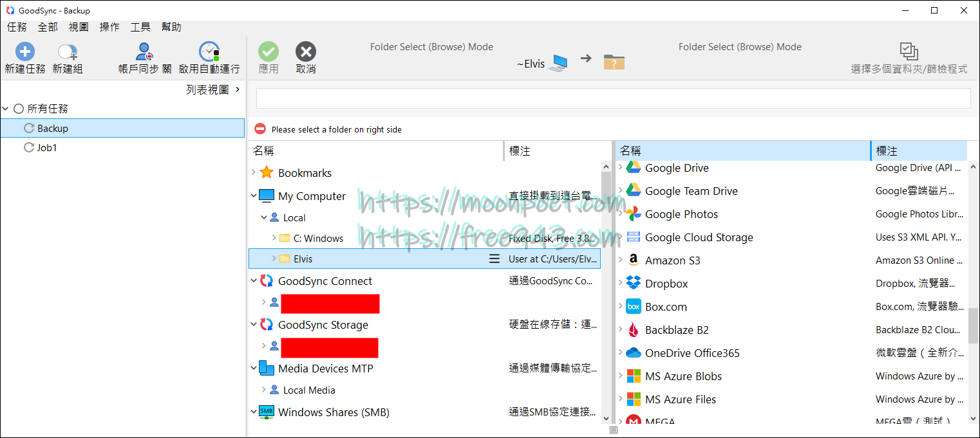
Task: Create a new task with 新建任務
Action: (x=24, y=57)
